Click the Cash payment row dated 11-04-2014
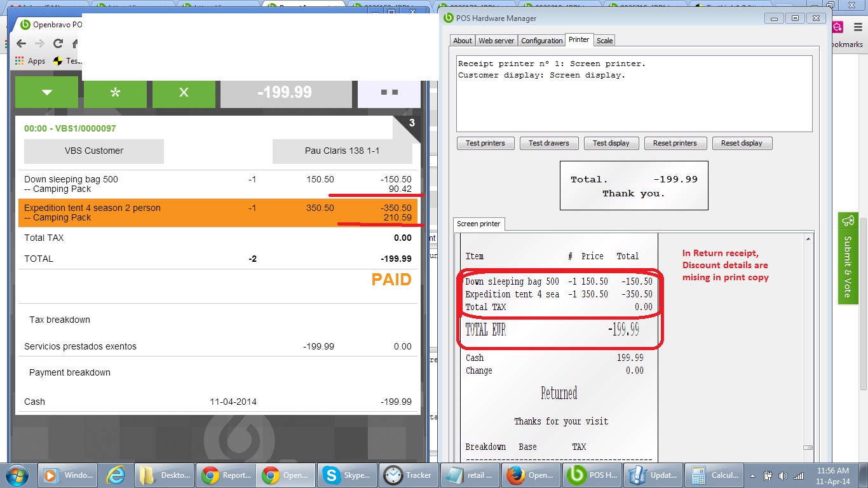Image resolution: width=868 pixels, height=488 pixels. (x=218, y=402)
